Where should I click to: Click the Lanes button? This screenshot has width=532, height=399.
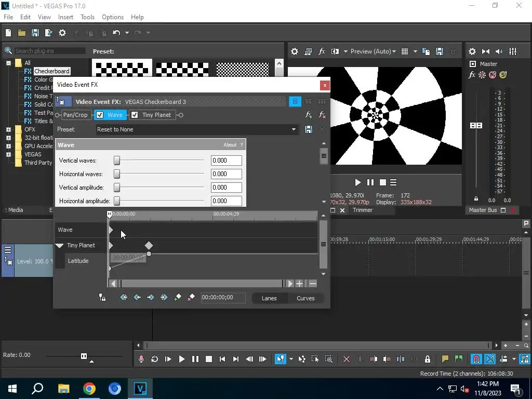click(269, 298)
